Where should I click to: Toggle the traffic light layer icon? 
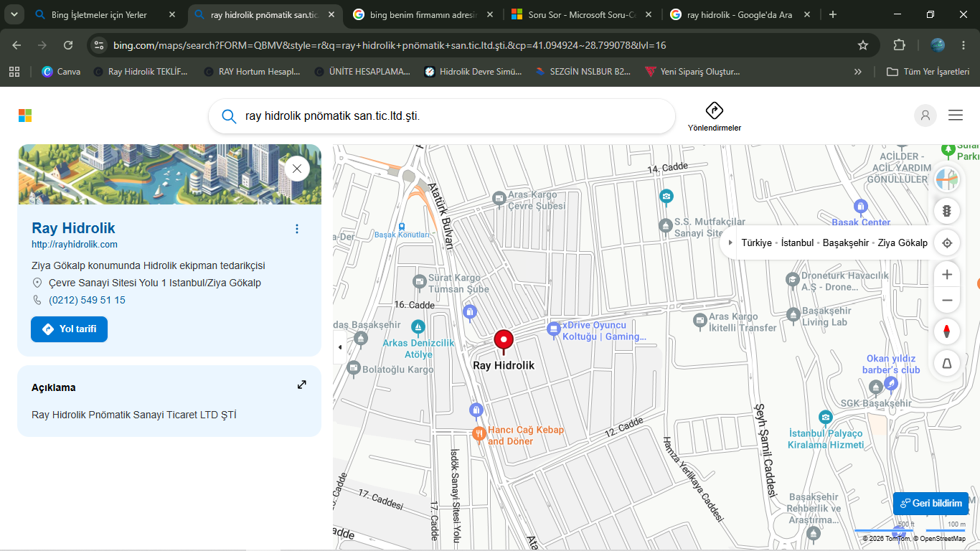[947, 211]
